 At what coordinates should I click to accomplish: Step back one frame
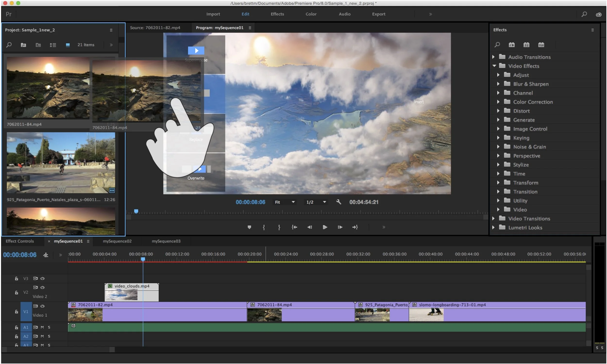309,227
